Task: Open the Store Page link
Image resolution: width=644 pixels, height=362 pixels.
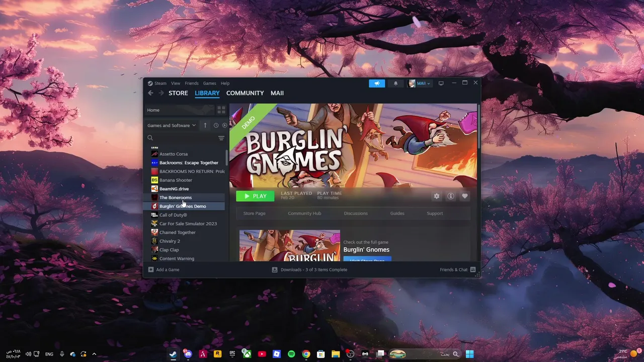Action: (x=255, y=213)
